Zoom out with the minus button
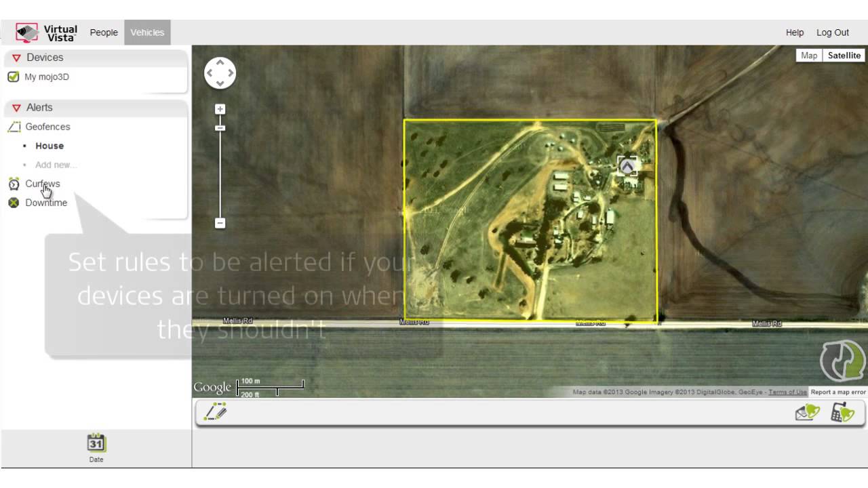868x488 pixels. coord(220,223)
